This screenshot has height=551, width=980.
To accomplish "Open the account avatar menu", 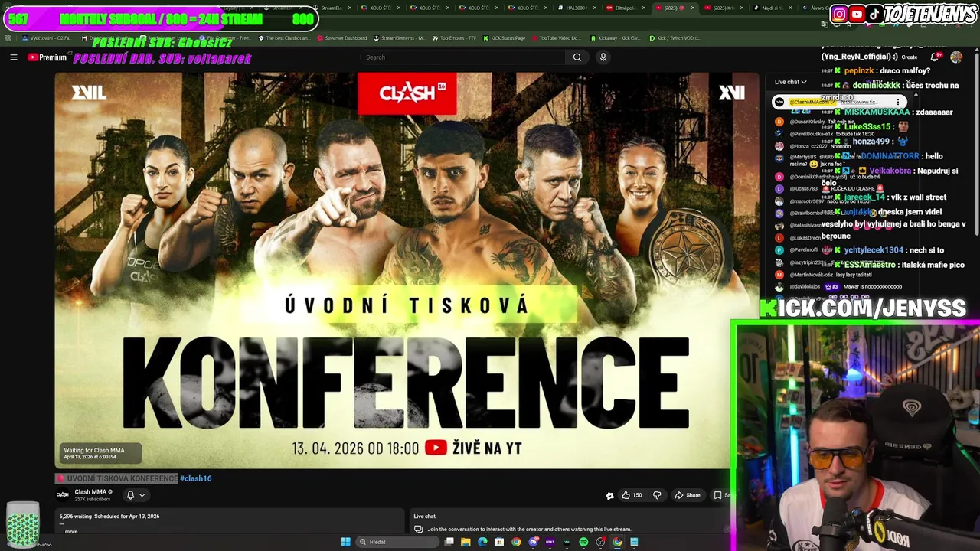I will tap(956, 57).
